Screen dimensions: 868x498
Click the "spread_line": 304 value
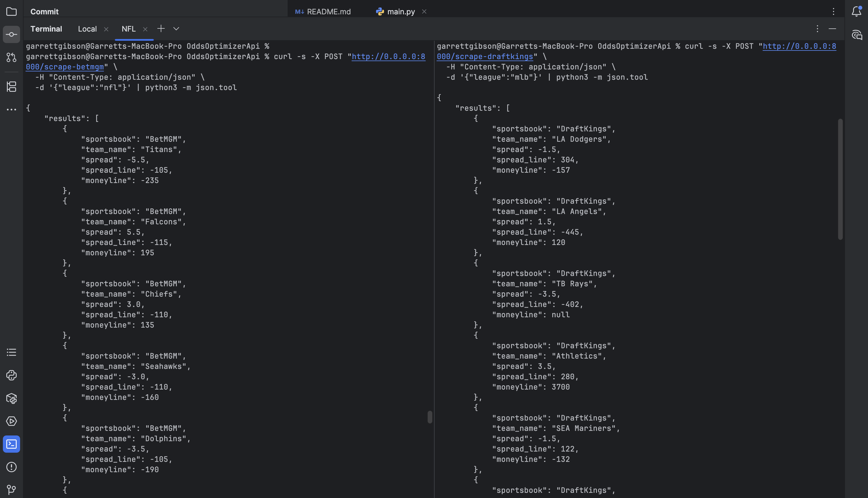567,160
